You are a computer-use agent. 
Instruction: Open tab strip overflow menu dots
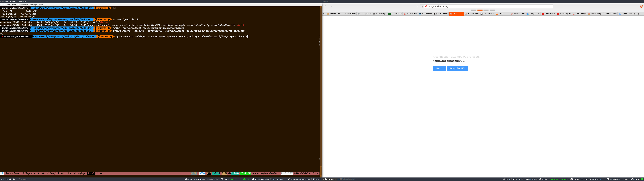tap(642, 14)
